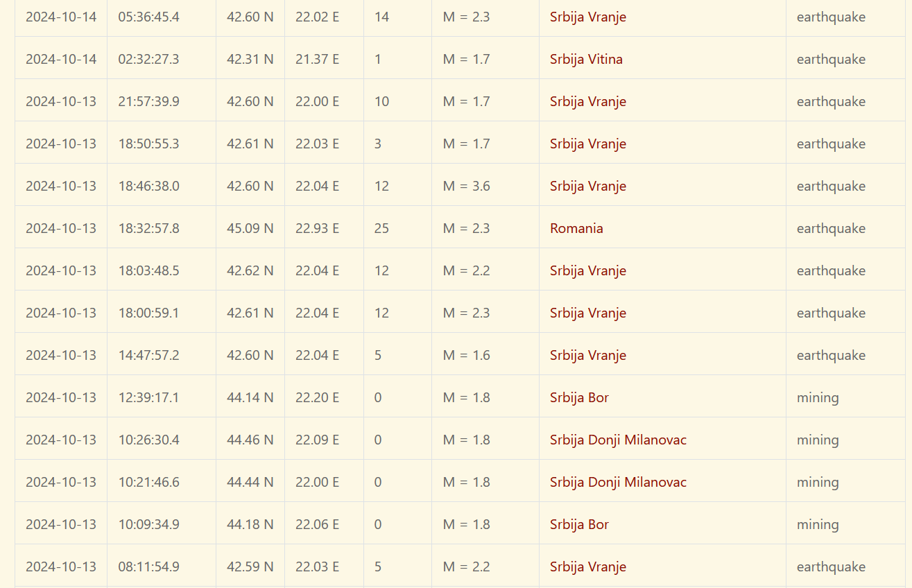Open Srbija Donji Milanovac link at 10:26:30.4

pyautogui.click(x=618, y=440)
